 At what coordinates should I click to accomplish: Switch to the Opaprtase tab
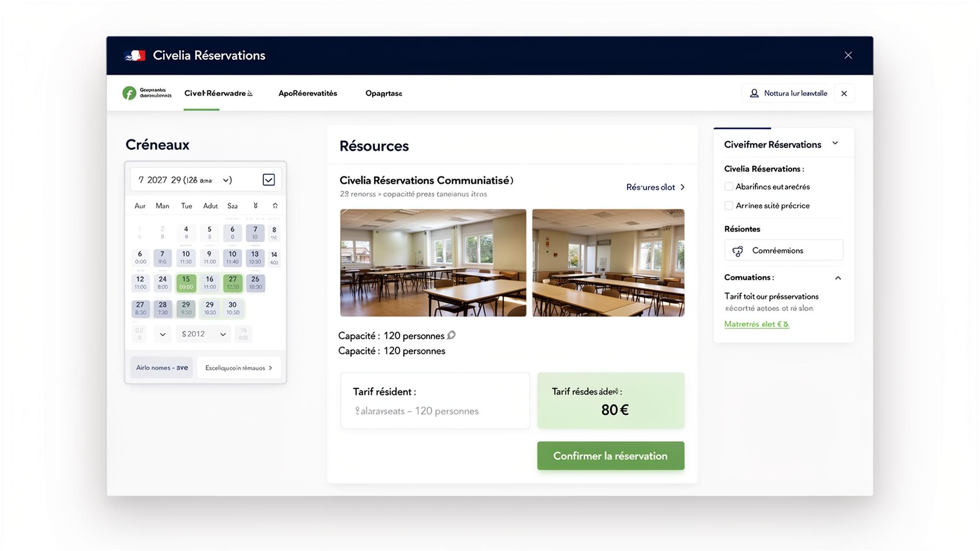(384, 93)
